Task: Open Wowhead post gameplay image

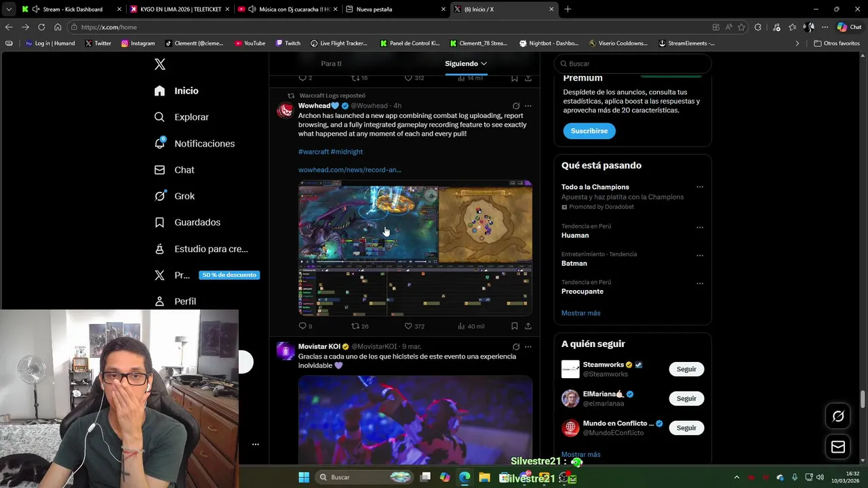Action: pyautogui.click(x=415, y=248)
